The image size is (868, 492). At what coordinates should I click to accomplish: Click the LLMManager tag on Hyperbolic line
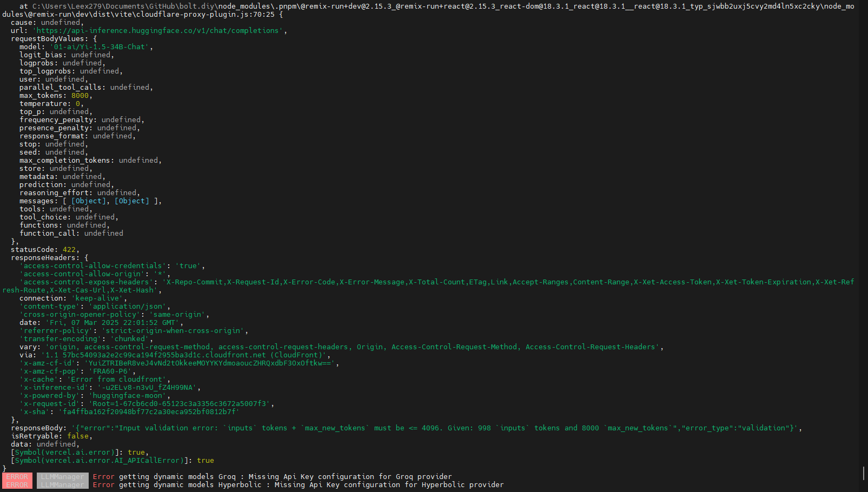63,485
